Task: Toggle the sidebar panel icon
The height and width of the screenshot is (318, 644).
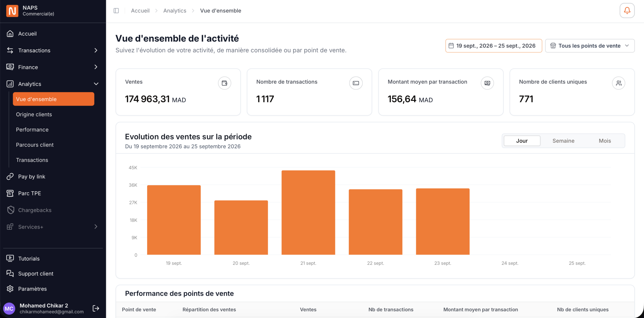Action: click(116, 11)
